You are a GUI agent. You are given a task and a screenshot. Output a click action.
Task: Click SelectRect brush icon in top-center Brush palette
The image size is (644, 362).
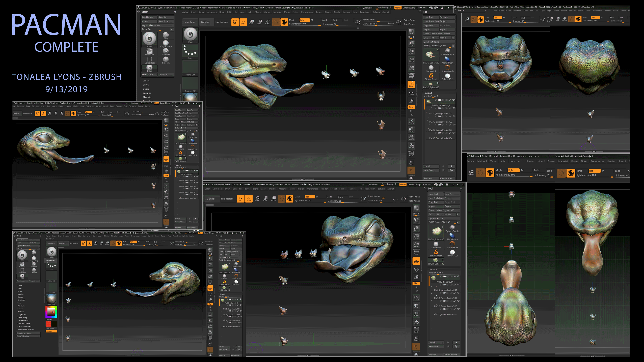(x=149, y=59)
